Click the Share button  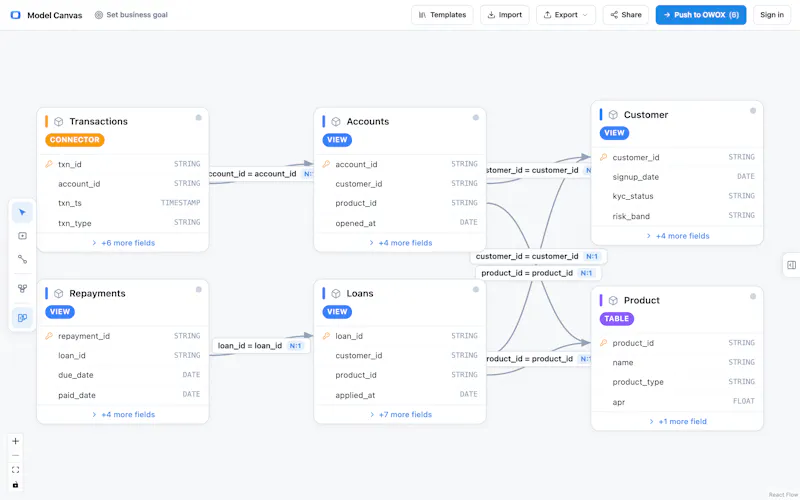626,15
